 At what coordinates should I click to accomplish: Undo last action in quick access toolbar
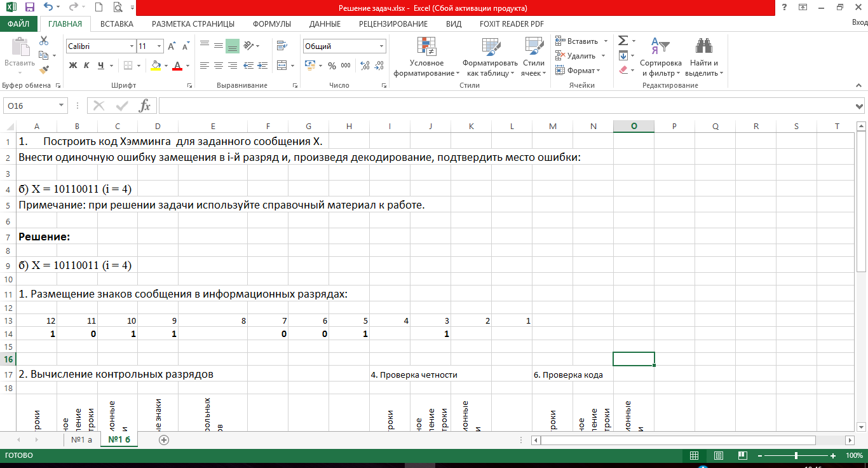[49, 8]
